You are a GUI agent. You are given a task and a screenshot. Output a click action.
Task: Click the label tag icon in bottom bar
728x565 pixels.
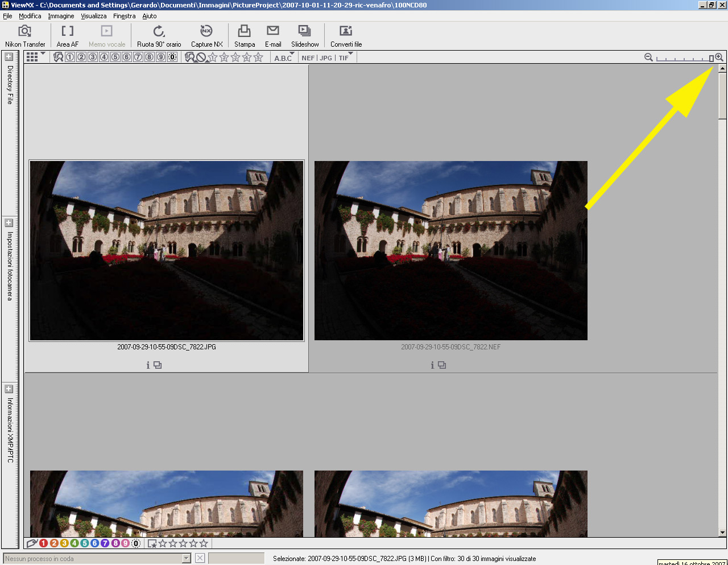click(32, 543)
